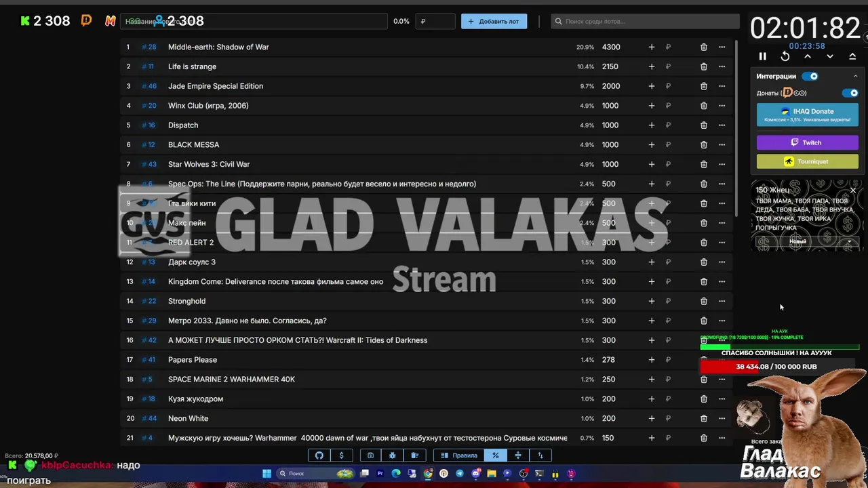Click the sort order arrows icon
The width and height of the screenshot is (868, 488).
540,455
